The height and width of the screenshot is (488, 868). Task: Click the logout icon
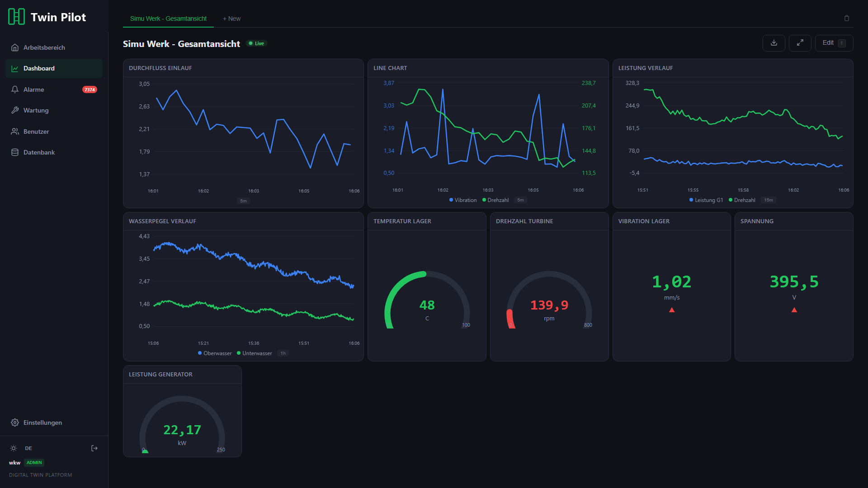click(94, 448)
